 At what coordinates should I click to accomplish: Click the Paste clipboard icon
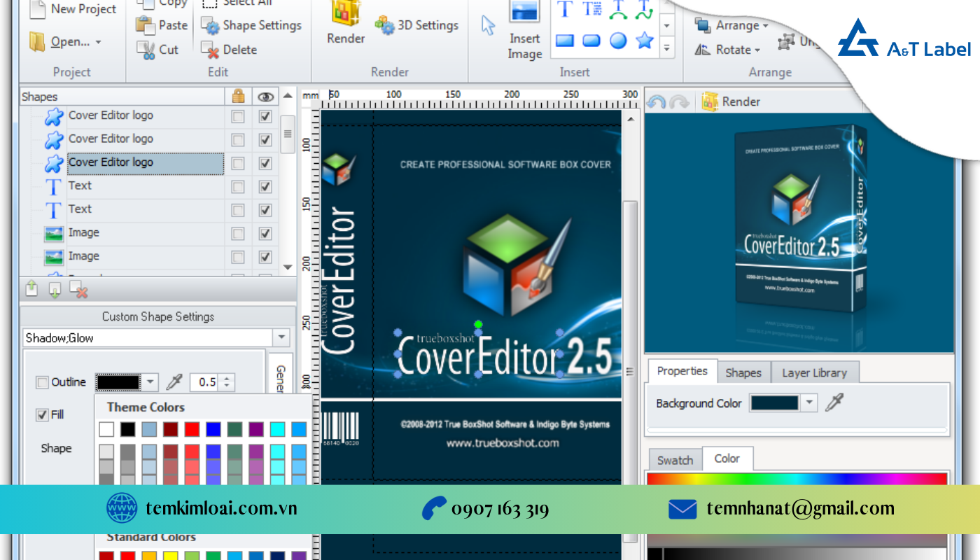pos(146,25)
